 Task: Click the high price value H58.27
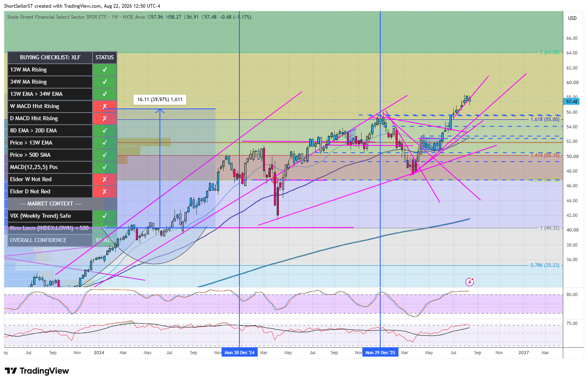(174, 17)
